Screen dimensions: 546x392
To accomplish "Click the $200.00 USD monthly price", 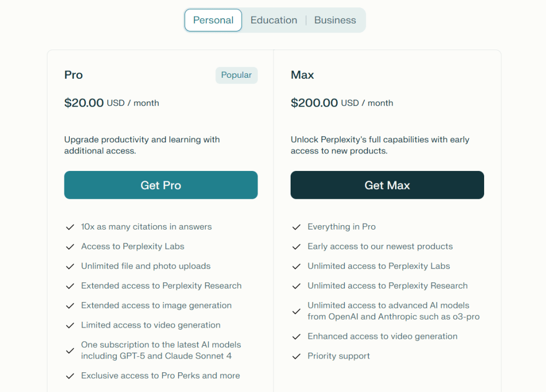I will [x=342, y=103].
